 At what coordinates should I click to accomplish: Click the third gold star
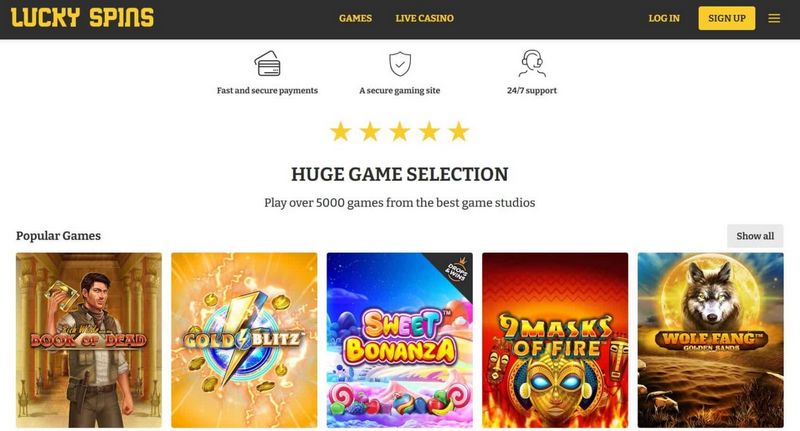(399, 131)
